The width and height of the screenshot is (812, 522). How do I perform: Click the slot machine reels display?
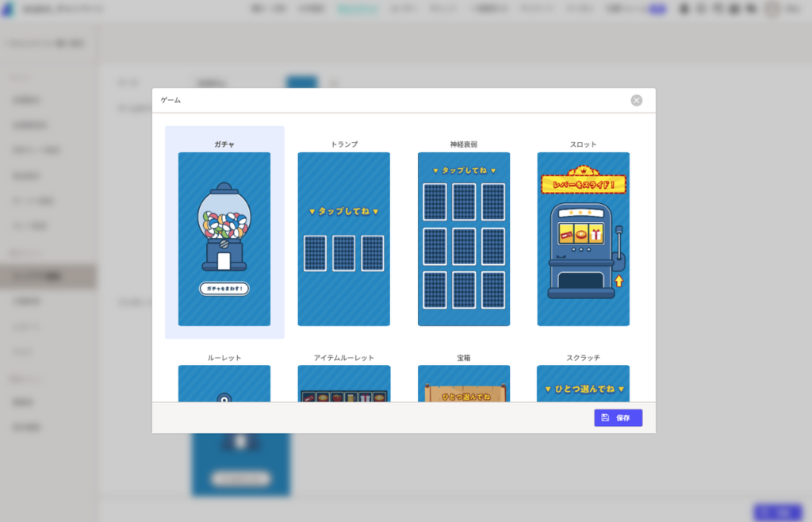(x=581, y=233)
